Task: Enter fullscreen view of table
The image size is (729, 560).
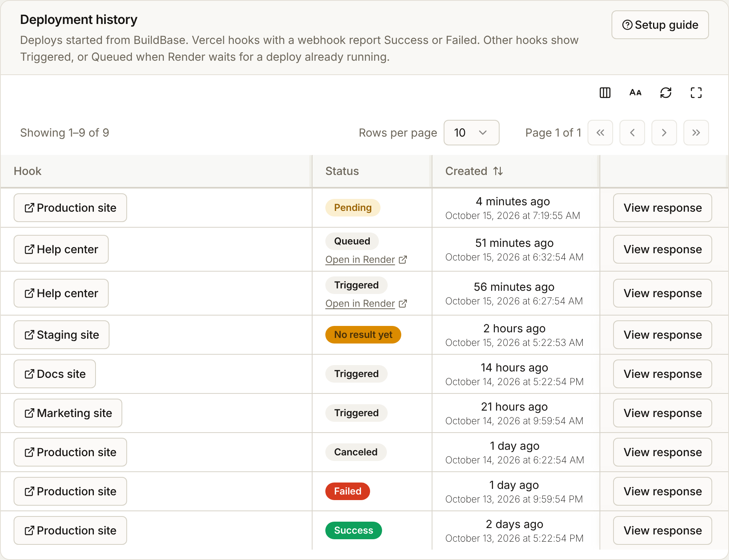Action: (696, 93)
